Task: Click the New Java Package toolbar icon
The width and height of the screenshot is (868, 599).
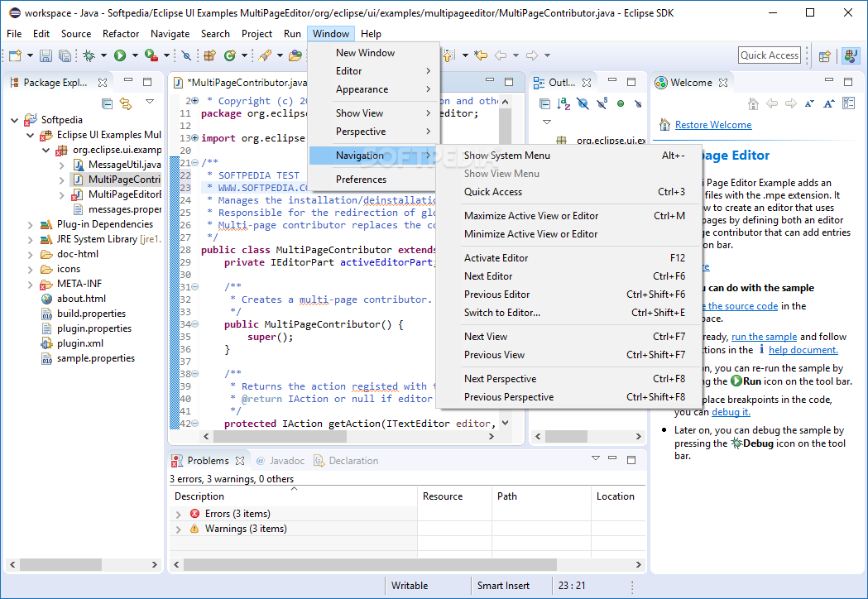Action: (210, 55)
